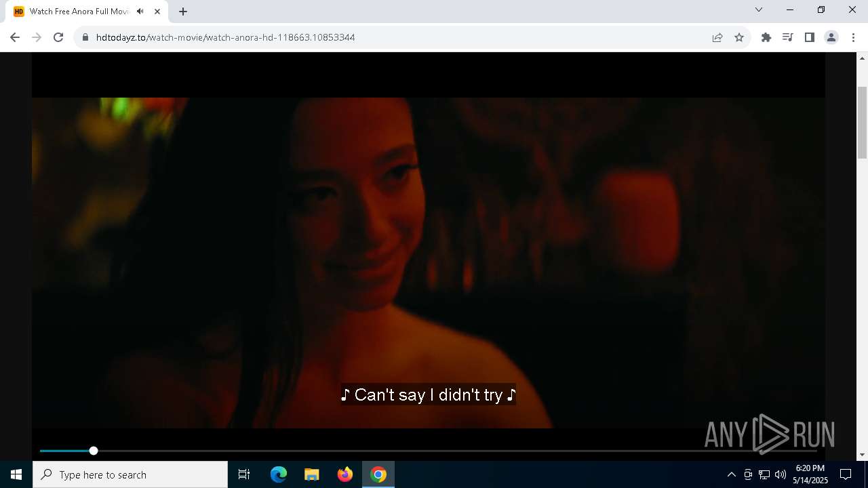Open a new tab
Viewport: 868px width, 488px height.
pyautogui.click(x=183, y=12)
